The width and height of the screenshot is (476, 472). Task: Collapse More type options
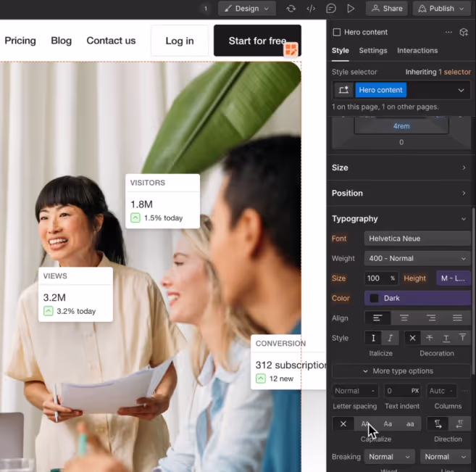401,371
